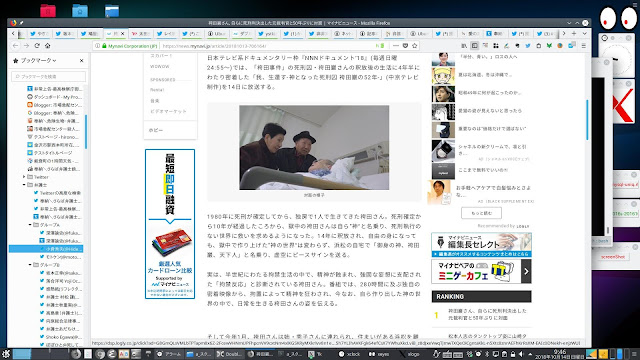Open a new tab with plus button
The height and width of the screenshot is (360, 640).
click(x=574, y=33)
